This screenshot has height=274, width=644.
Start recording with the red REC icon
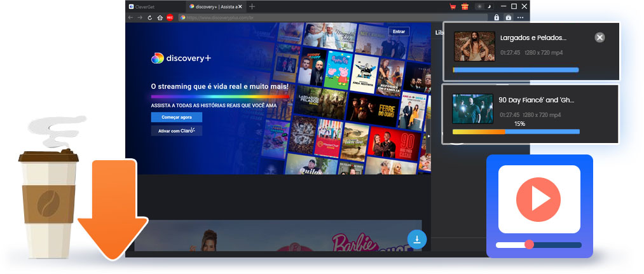[170, 18]
